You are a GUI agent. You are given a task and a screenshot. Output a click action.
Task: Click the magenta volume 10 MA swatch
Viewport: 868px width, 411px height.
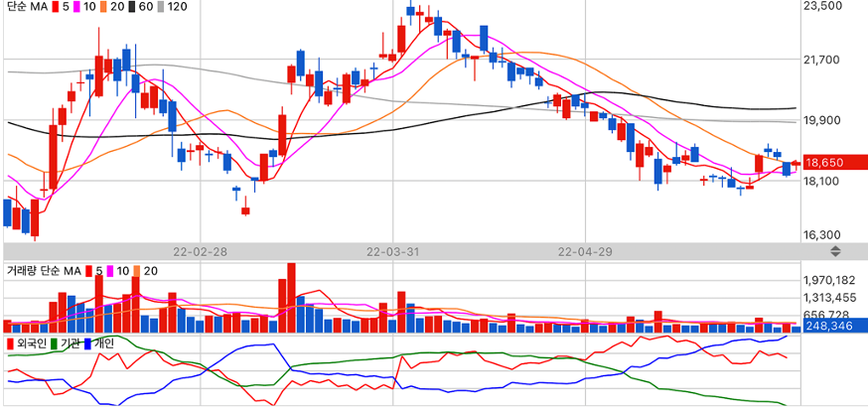coord(110,271)
